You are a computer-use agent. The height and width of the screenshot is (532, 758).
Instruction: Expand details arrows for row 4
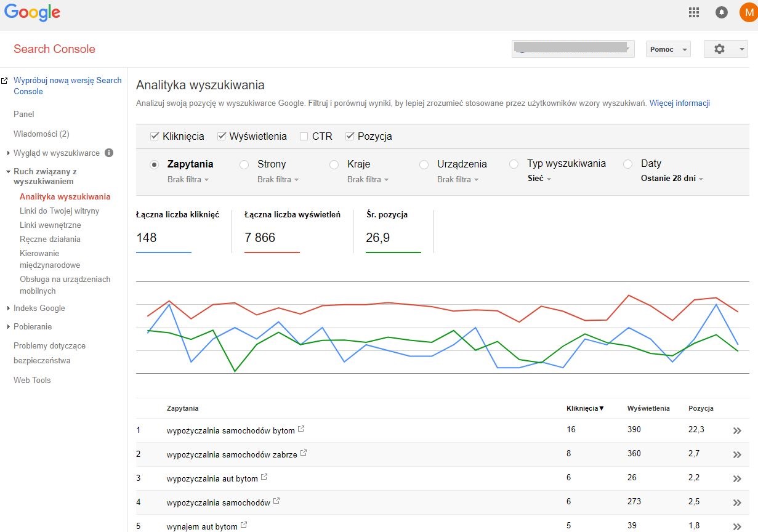(x=737, y=503)
